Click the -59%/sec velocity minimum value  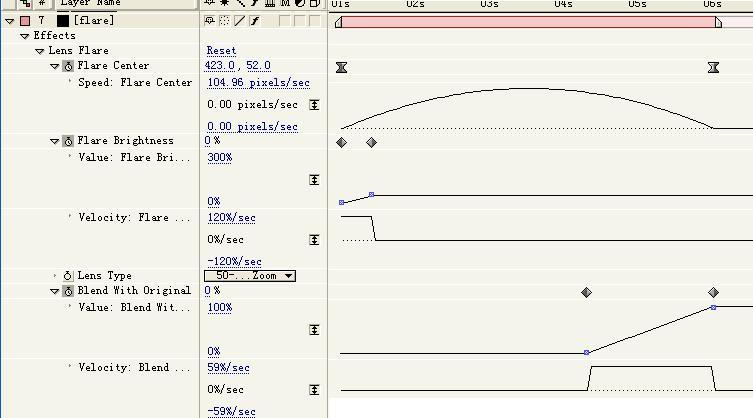[231, 412]
